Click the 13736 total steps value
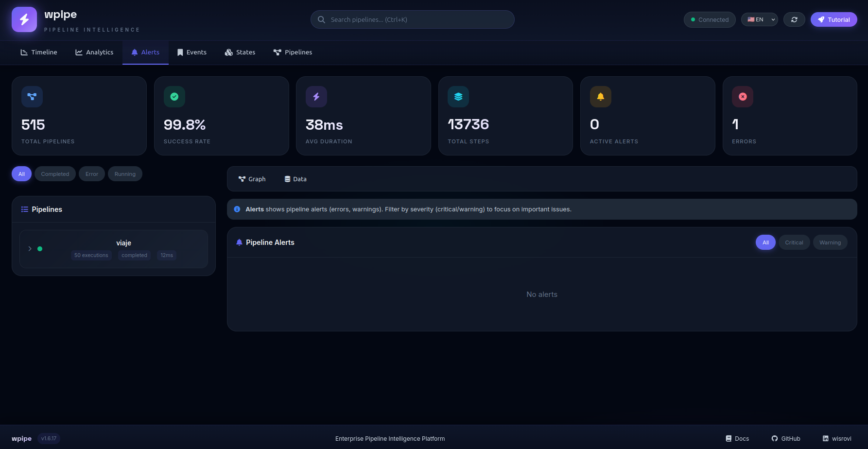 pos(468,125)
